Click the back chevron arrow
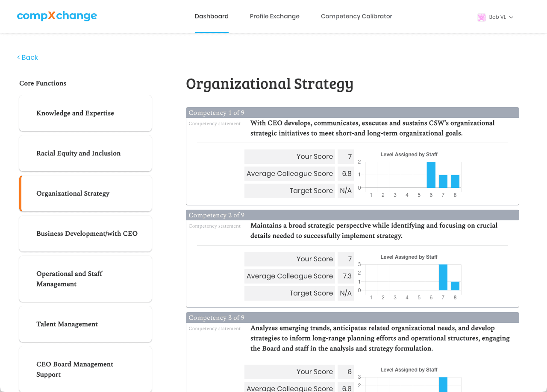The height and width of the screenshot is (392, 547). 18,57
